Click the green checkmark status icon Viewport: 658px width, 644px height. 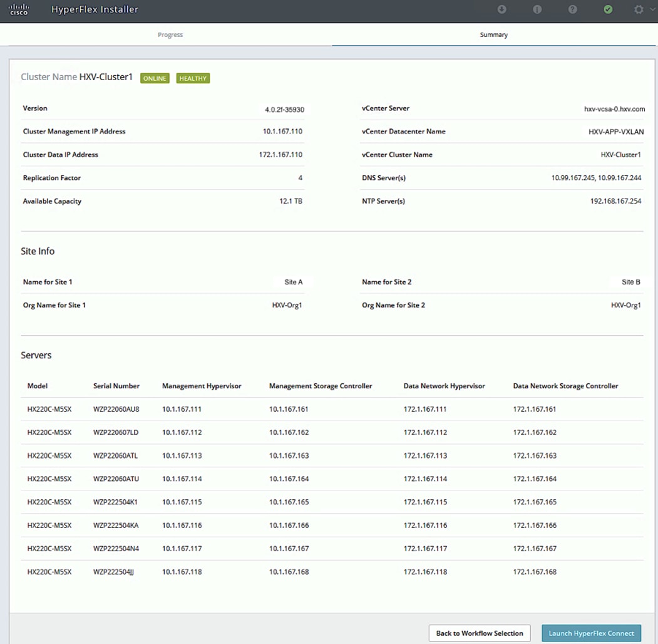coord(608,9)
